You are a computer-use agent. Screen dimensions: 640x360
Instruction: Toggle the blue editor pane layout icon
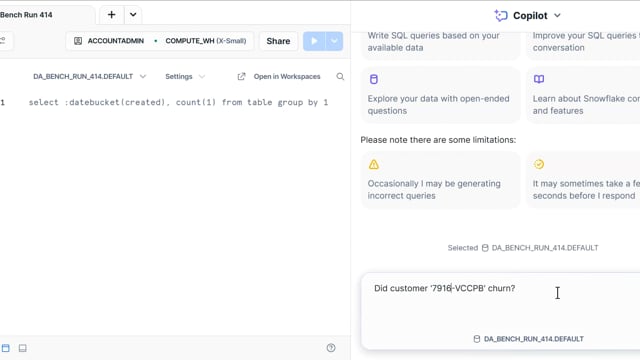pos(5,348)
